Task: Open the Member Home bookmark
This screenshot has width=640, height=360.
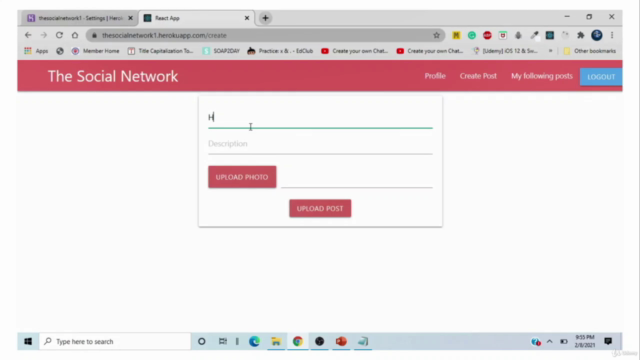Action: 96,51
